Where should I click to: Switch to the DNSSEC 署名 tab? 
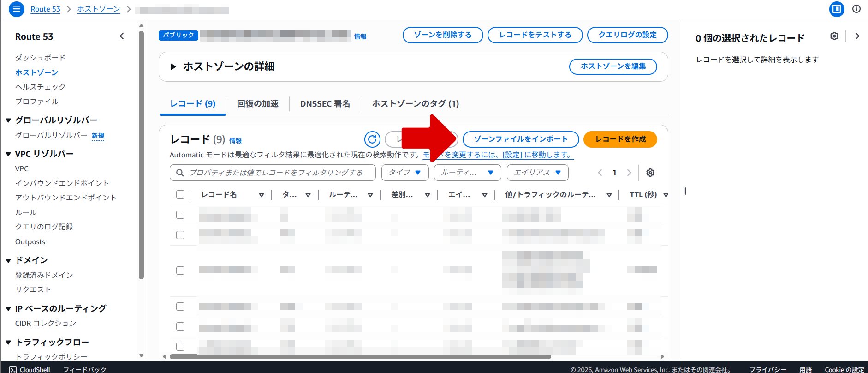click(x=325, y=104)
